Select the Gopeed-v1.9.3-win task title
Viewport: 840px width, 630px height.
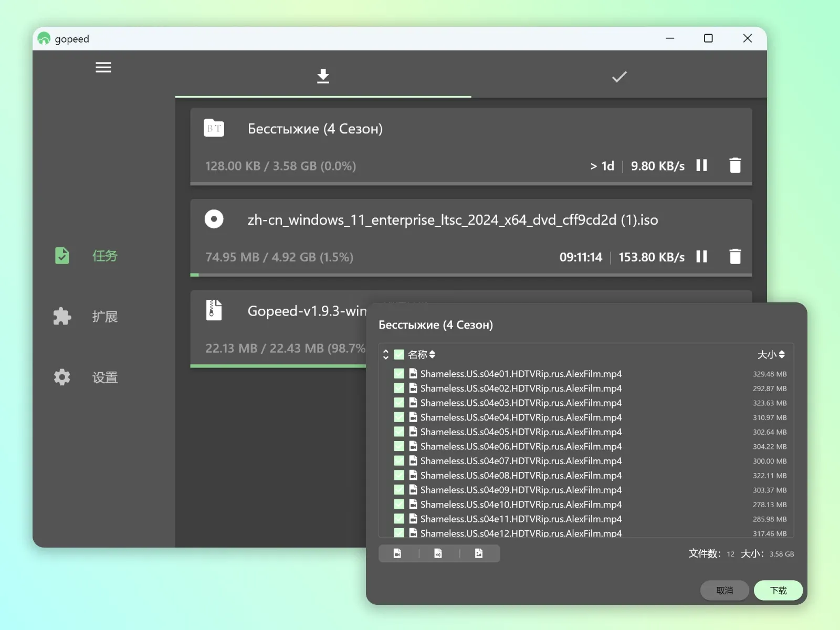307,311
